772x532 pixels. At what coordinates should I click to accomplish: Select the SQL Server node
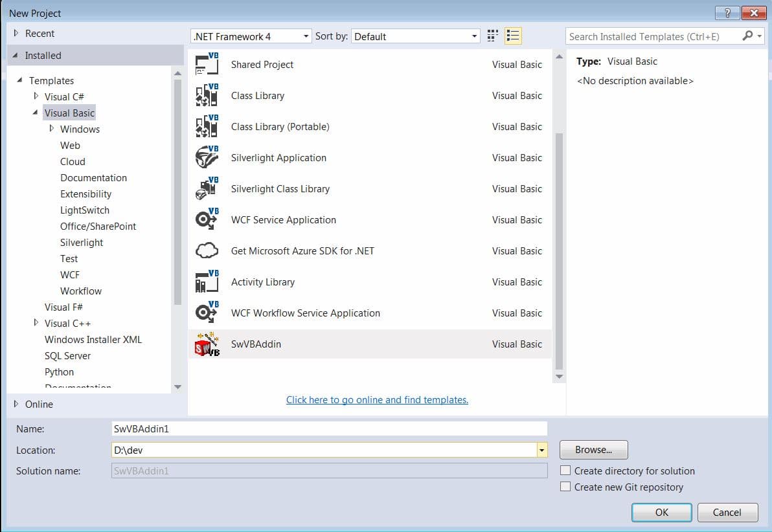67,356
